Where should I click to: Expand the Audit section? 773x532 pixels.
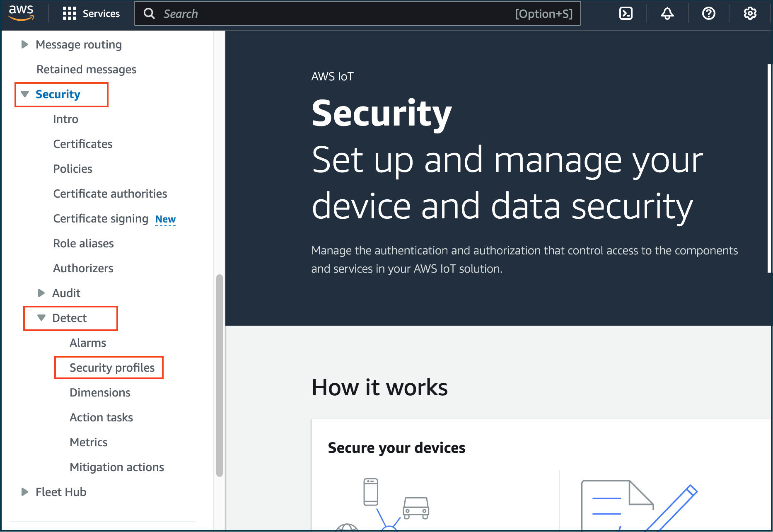tap(41, 293)
